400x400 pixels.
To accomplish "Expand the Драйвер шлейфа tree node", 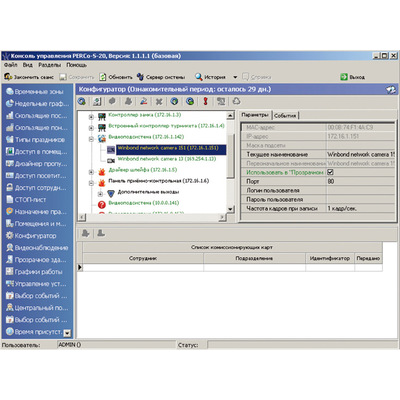I will click(91, 172).
